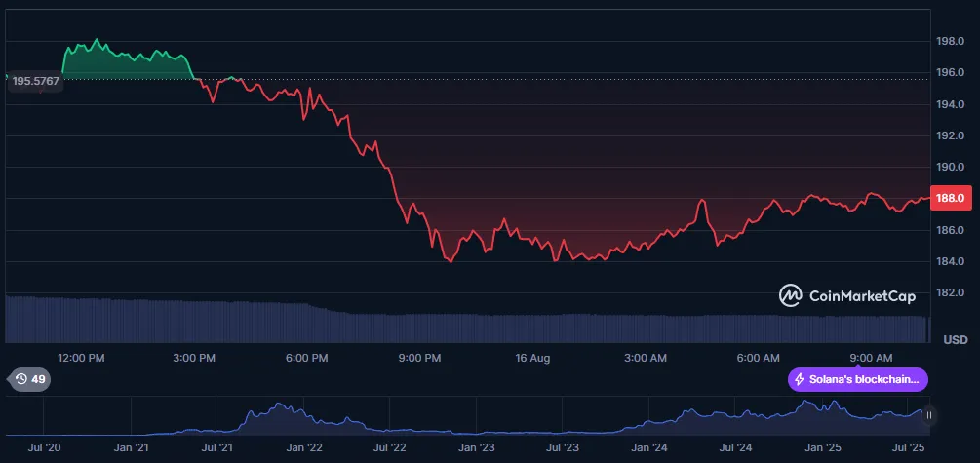The width and height of the screenshot is (980, 463).
Task: Click the red 188.0 current price tag
Action: point(949,198)
